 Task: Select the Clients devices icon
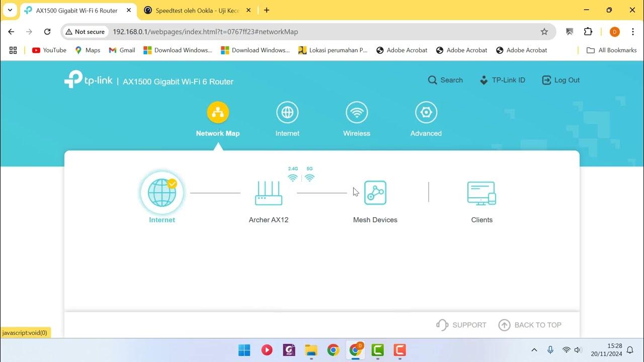481,194
